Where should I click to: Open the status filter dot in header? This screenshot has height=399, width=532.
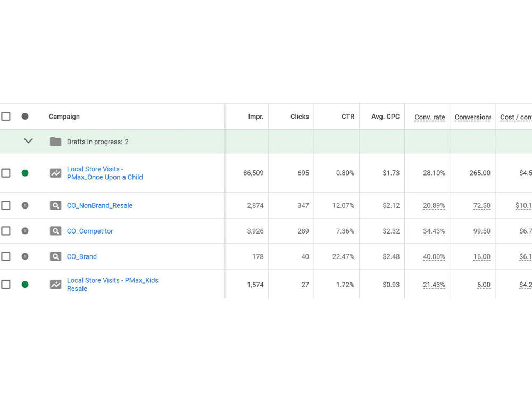tap(25, 117)
